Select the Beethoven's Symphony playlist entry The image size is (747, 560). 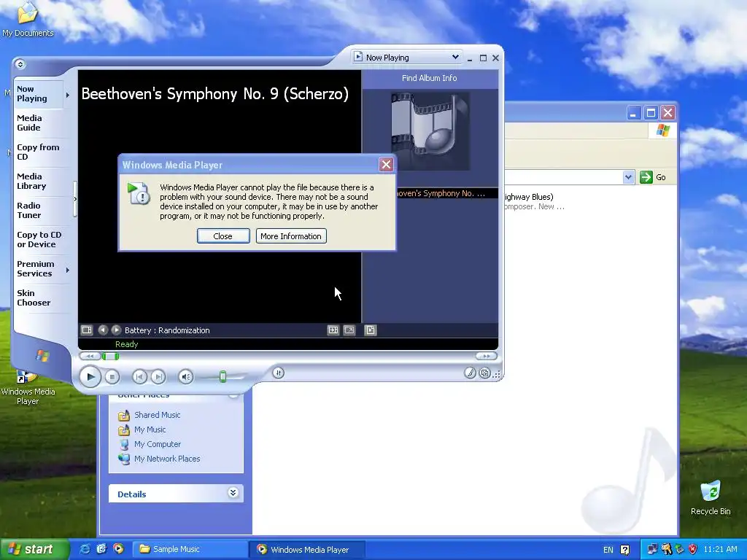pos(440,193)
